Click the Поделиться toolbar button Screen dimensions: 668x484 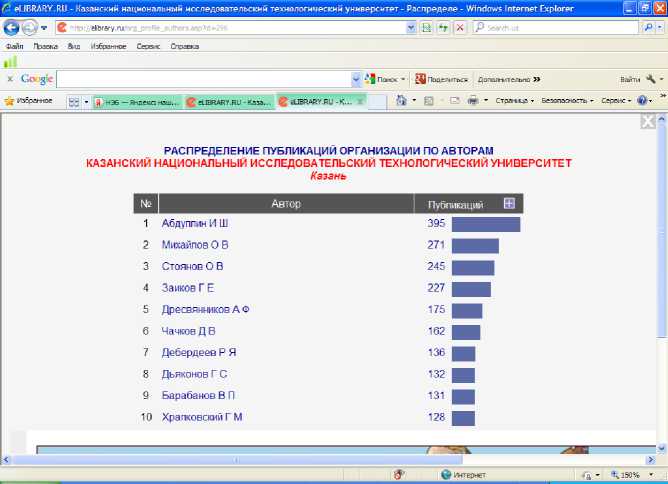coord(441,79)
